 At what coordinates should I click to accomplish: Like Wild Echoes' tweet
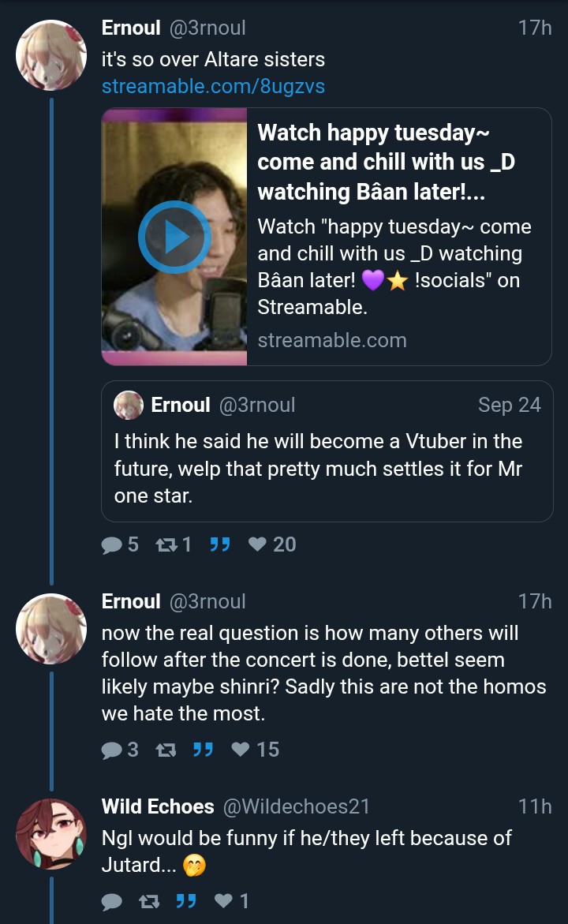click(x=223, y=901)
